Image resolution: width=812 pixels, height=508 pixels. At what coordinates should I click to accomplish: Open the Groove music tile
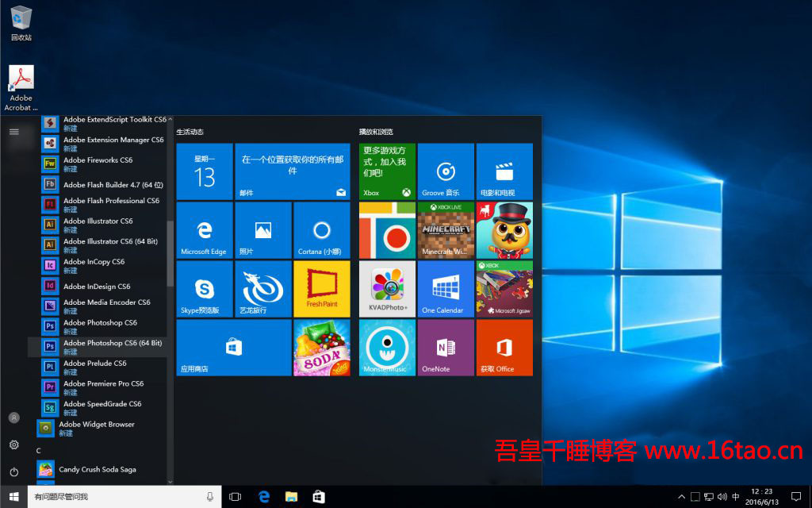(446, 171)
